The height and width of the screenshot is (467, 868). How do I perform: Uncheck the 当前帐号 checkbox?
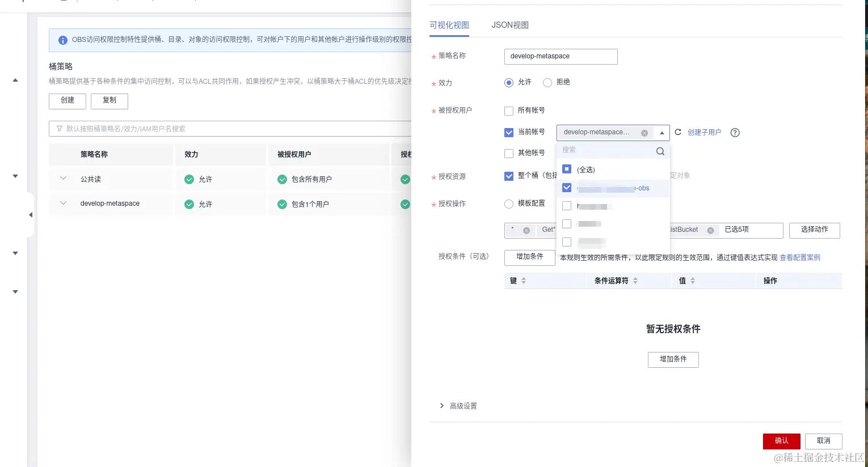pyautogui.click(x=509, y=133)
